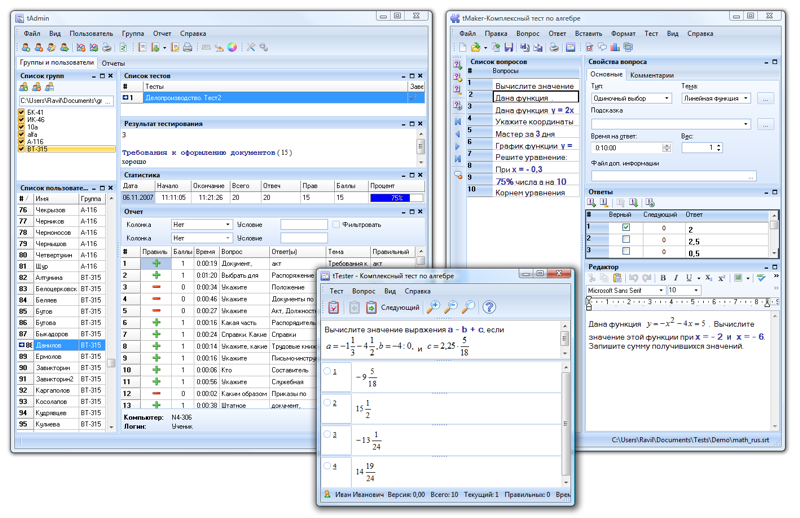800x518 pixels.
Task: Switch to the Отчеты tab in tAdmin
Action: [113, 63]
